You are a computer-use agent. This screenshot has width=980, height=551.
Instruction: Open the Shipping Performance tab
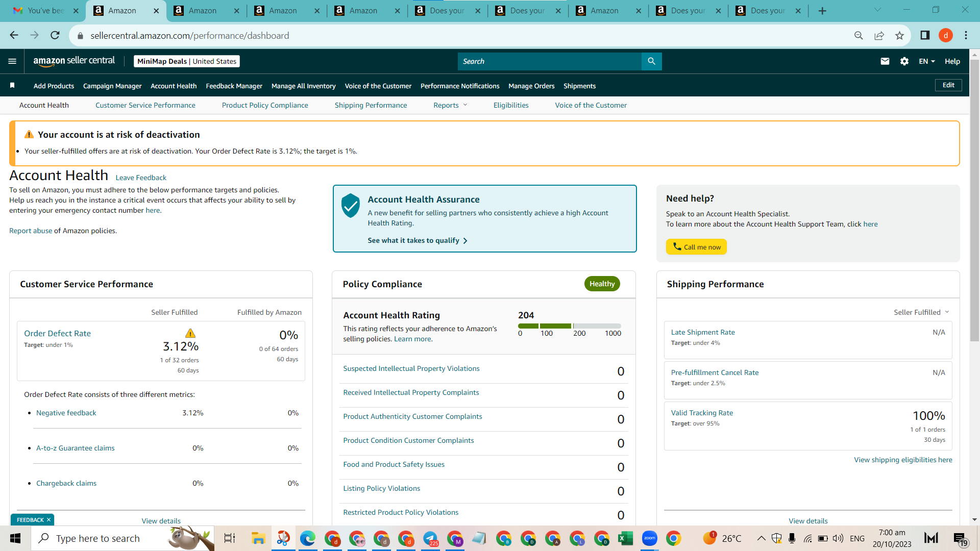pos(371,105)
